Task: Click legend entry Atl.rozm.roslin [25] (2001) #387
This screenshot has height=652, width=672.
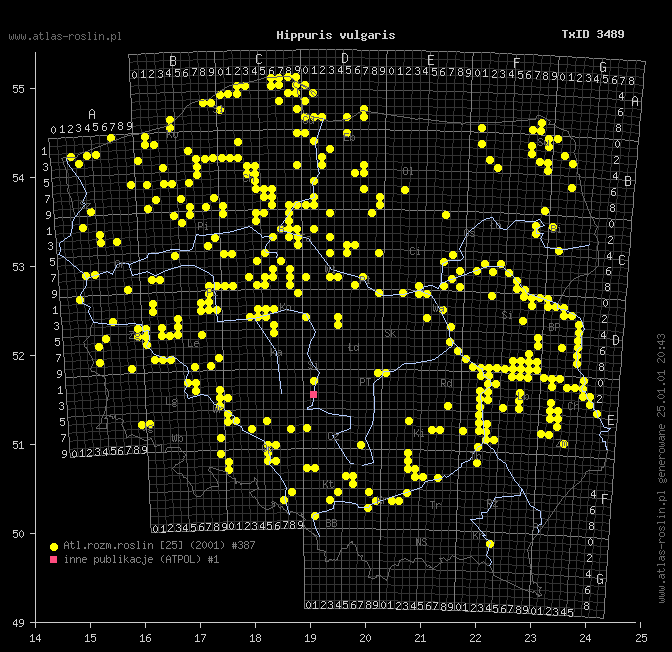Action: [x=159, y=545]
